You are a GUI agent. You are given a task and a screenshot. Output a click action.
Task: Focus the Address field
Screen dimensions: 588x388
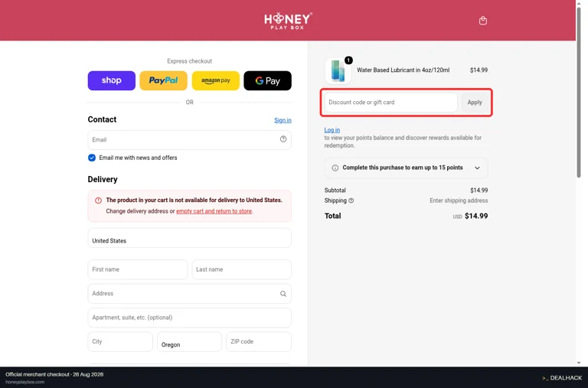click(x=189, y=294)
